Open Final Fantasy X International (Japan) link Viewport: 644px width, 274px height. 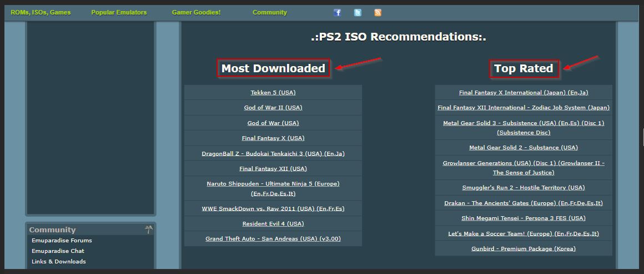[524, 93]
